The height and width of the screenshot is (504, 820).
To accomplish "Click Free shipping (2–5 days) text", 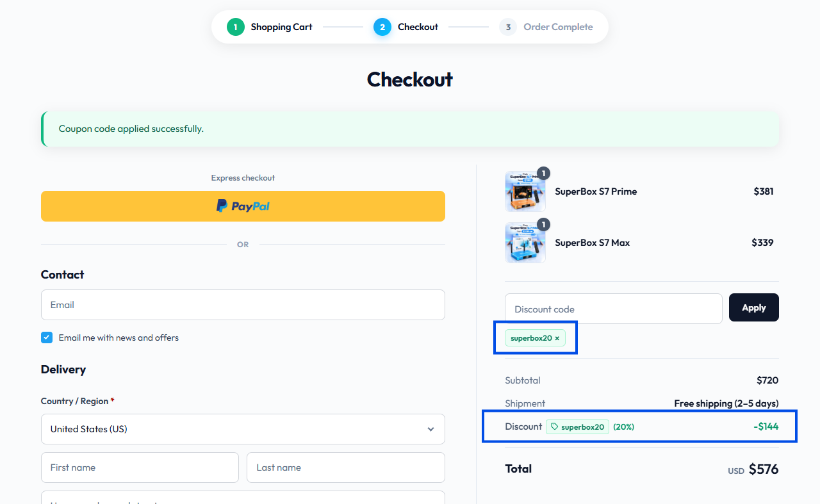I will (726, 403).
